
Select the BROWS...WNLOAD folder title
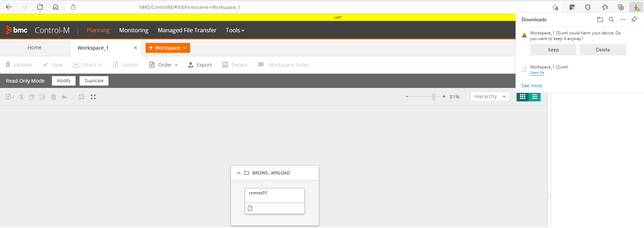coord(271,173)
